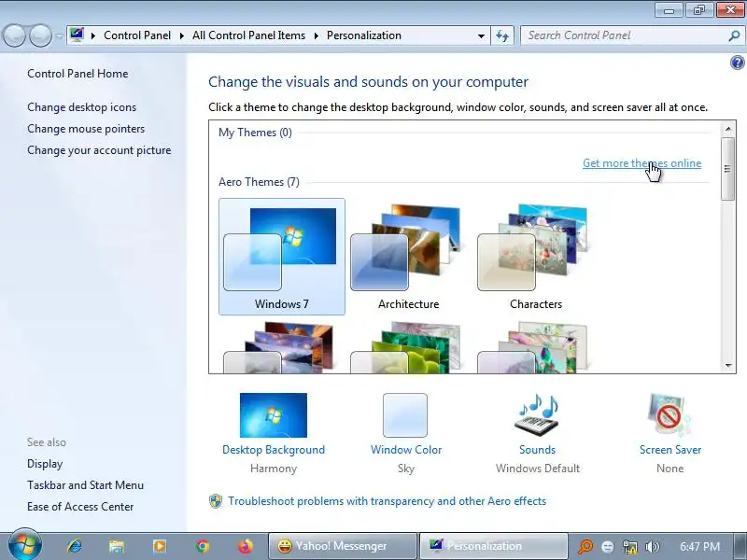Select the floral scenes theme thumbnail in second row
Image resolution: width=747 pixels, height=560 pixels.
tap(535, 346)
